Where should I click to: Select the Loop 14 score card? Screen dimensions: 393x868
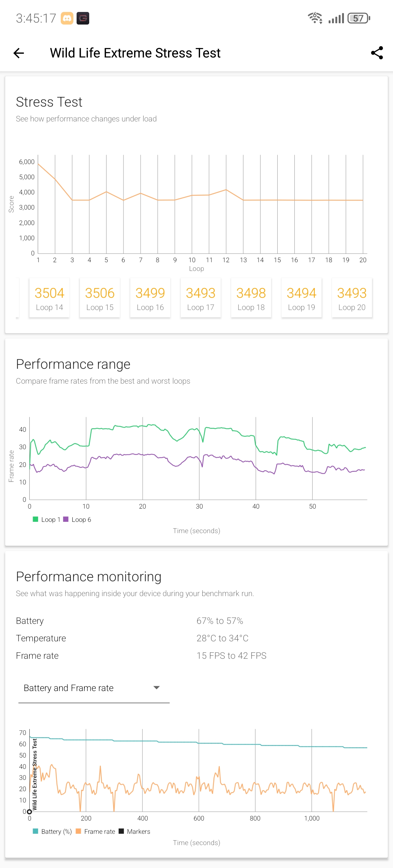[x=49, y=298]
